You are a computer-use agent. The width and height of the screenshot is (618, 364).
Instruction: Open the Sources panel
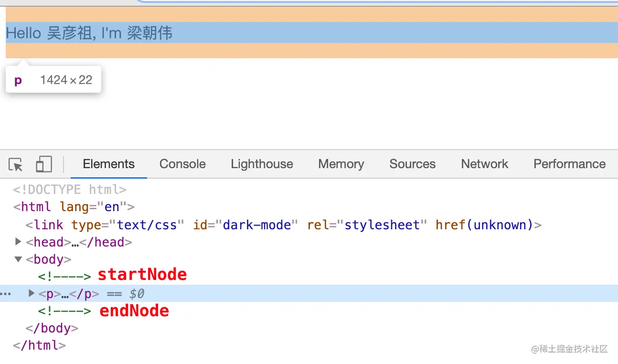click(x=412, y=164)
